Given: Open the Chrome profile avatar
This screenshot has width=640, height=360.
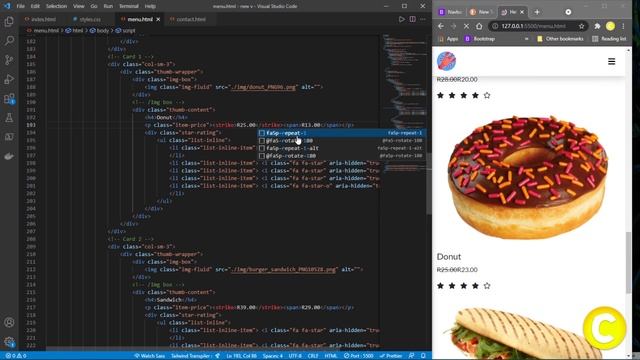Looking at the screenshot, I should tap(610, 26).
